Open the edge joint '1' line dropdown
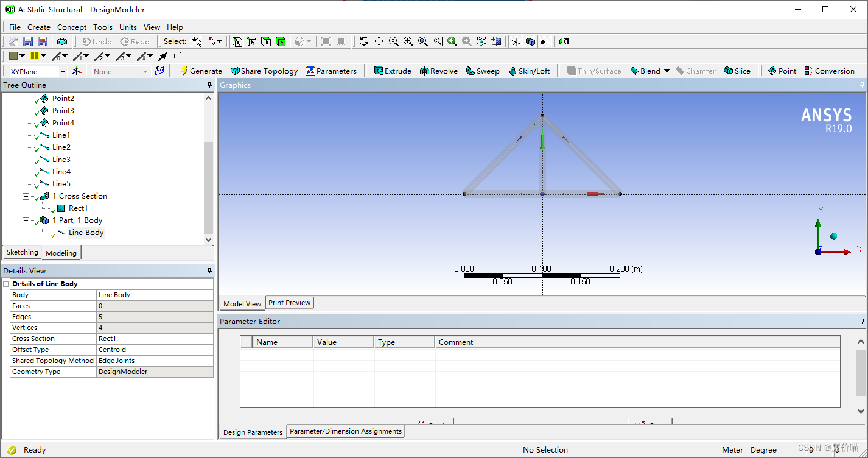Screen dimensions: 868x458 86,56
